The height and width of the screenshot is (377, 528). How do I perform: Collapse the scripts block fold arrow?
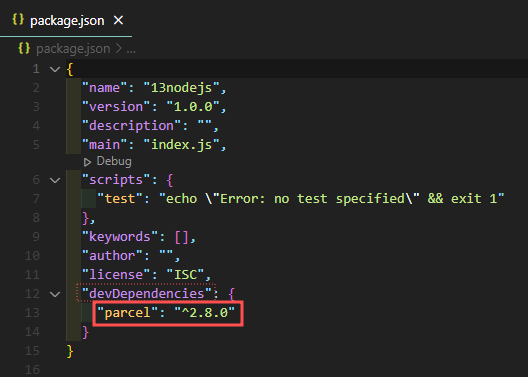click(55, 180)
